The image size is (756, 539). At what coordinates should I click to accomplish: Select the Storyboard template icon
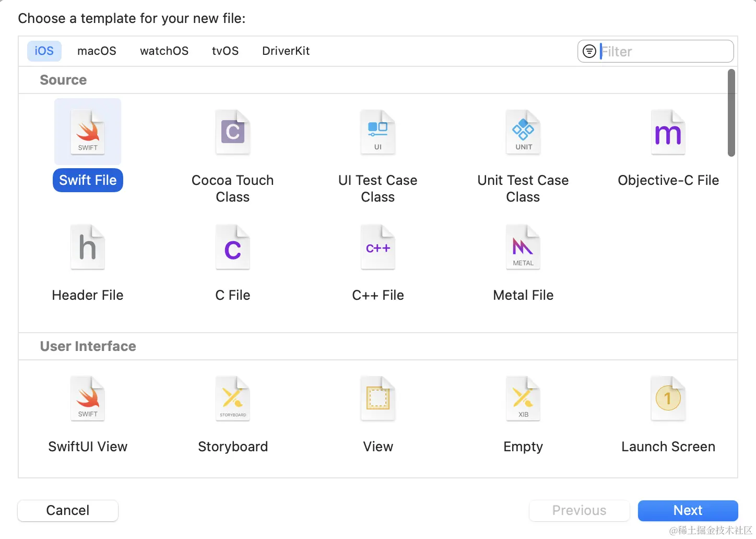click(233, 399)
